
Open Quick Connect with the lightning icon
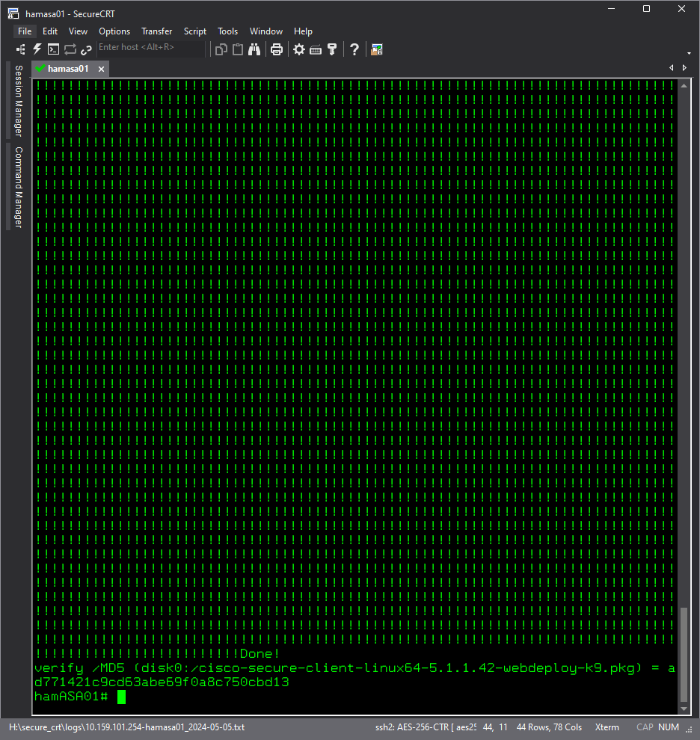tap(36, 49)
